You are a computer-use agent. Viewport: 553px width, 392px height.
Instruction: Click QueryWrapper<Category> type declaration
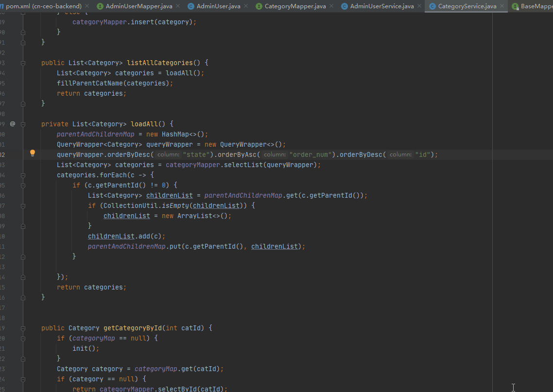coord(100,144)
